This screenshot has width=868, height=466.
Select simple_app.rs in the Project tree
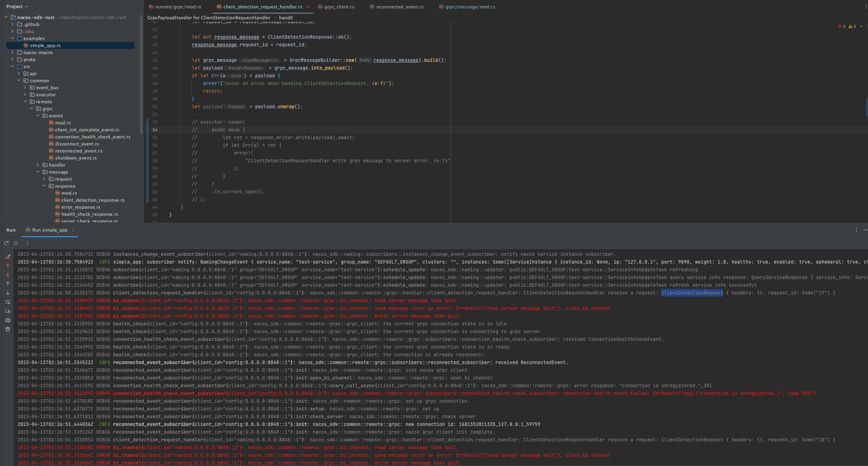click(46, 45)
